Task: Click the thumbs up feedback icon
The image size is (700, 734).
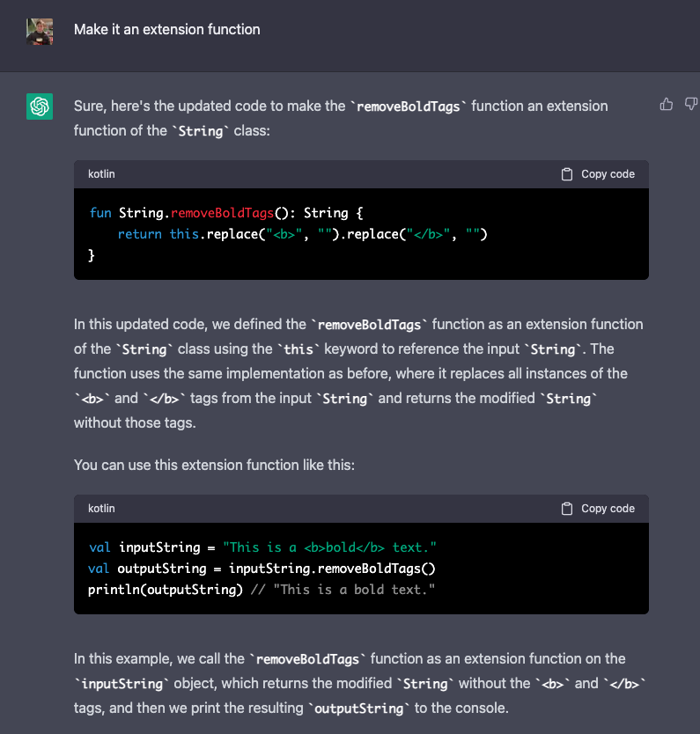Action: (667, 105)
